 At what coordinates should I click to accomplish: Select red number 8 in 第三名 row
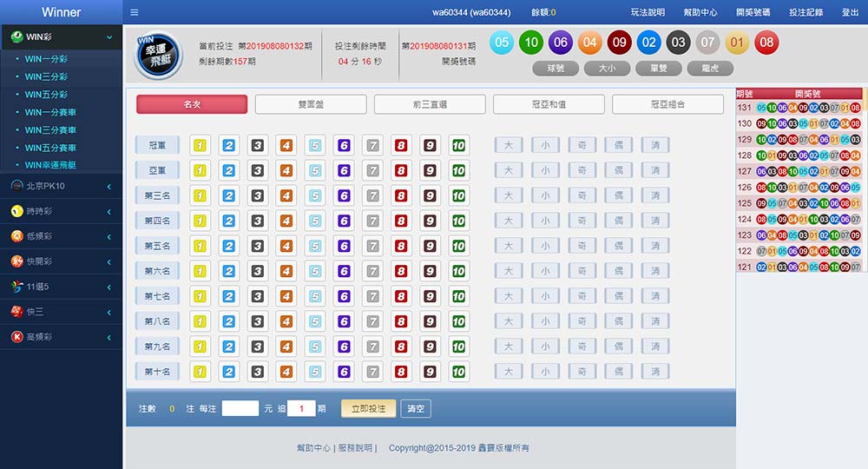click(x=401, y=195)
